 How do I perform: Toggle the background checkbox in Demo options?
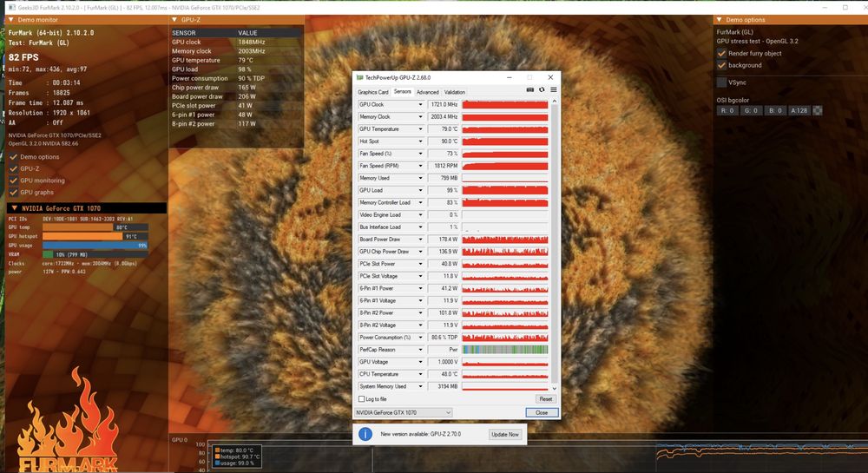pos(722,65)
